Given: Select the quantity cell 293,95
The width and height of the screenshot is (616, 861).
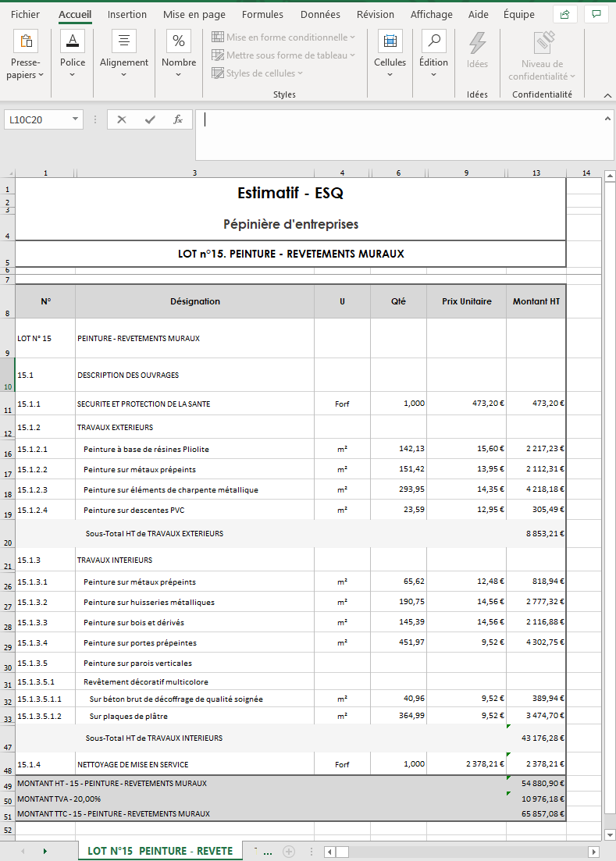Looking at the screenshot, I should [x=399, y=489].
